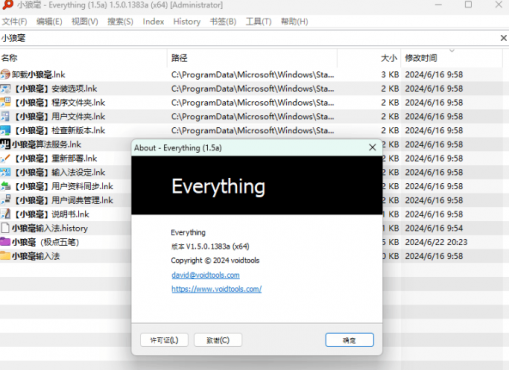Select the 小狼毫输入法.history file name
This screenshot has height=370, width=509.
point(50,228)
